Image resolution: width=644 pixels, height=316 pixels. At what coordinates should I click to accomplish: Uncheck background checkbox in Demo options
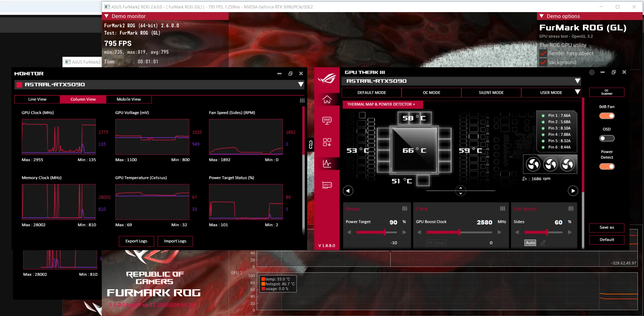[x=543, y=62]
